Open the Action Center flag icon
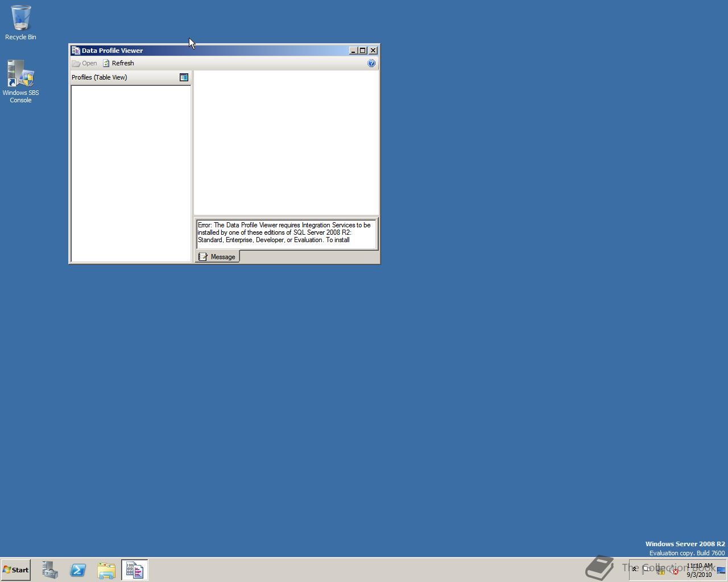 coord(646,569)
